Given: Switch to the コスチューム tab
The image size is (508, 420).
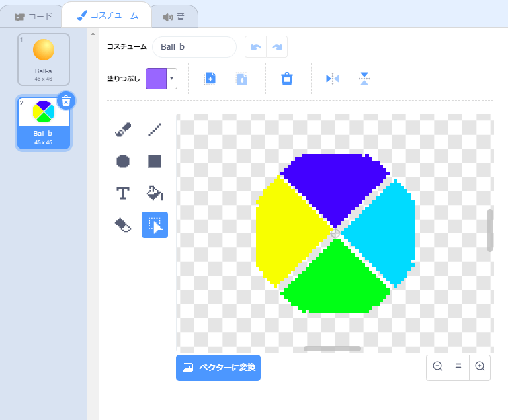Looking at the screenshot, I should [x=107, y=15].
